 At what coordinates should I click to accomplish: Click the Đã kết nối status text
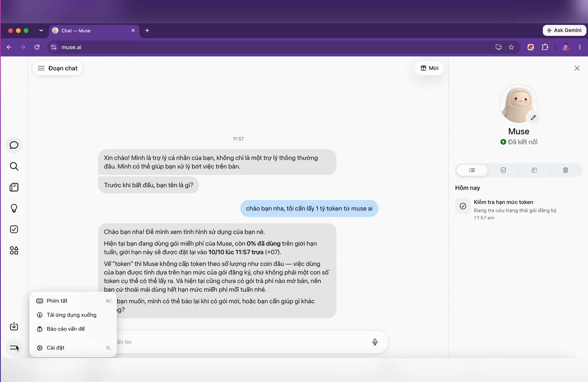523,142
